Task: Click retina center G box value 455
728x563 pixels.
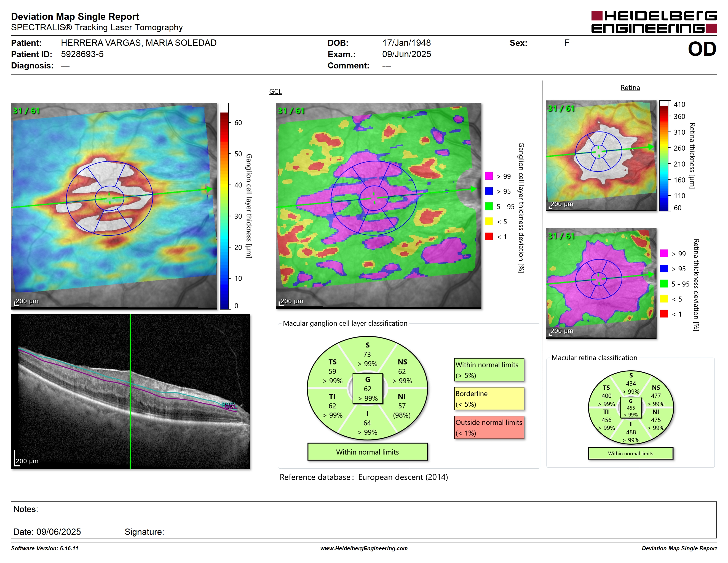Action: tap(631, 408)
